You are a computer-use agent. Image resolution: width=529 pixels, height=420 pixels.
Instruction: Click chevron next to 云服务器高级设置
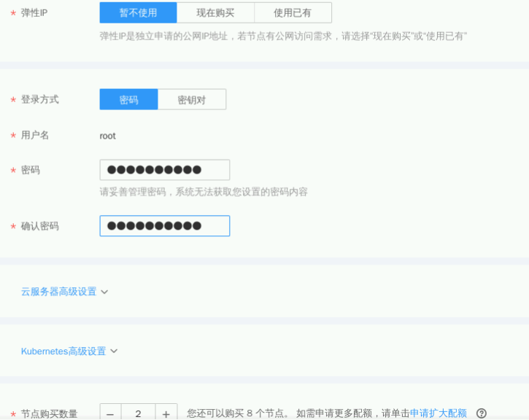pyautogui.click(x=104, y=292)
